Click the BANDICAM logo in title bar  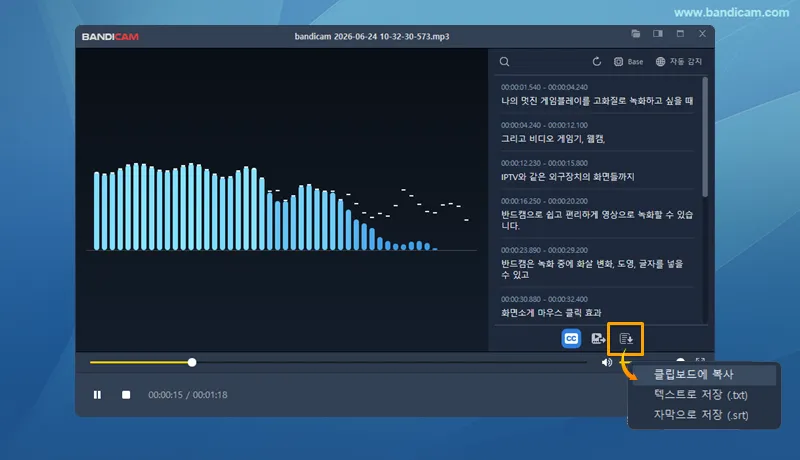(110, 37)
